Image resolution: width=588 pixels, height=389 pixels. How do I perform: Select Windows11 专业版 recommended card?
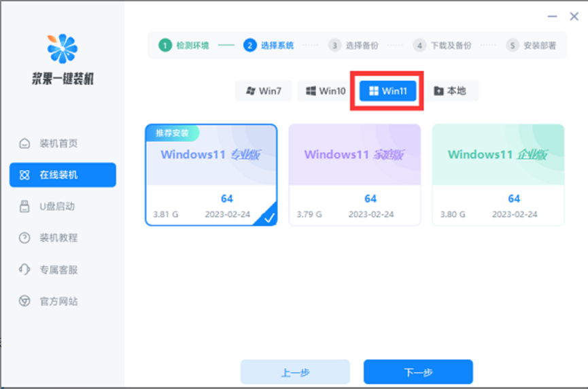(x=211, y=175)
